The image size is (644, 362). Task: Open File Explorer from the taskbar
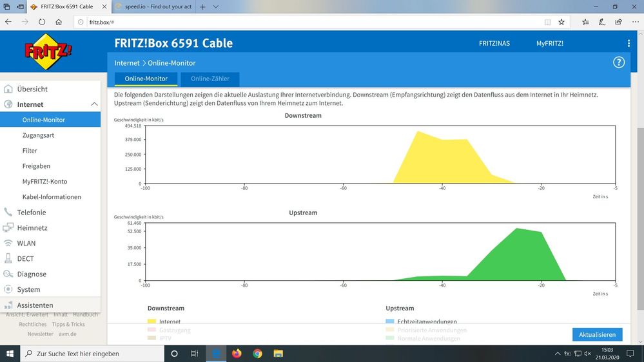278,354
